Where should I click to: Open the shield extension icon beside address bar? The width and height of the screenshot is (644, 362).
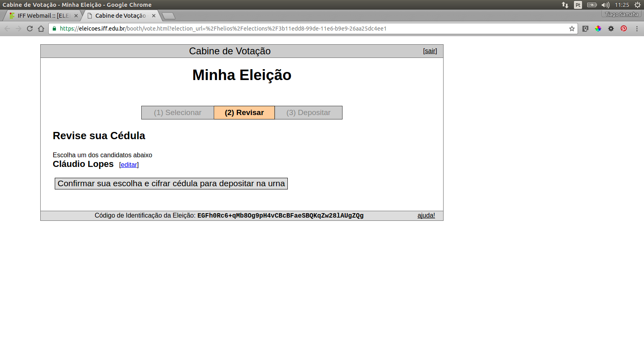click(x=586, y=29)
